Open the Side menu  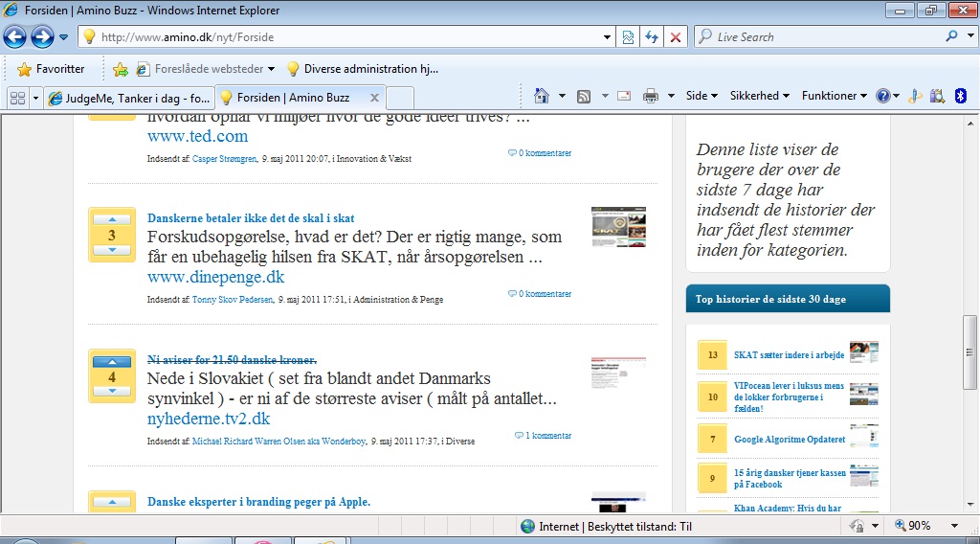pos(702,96)
